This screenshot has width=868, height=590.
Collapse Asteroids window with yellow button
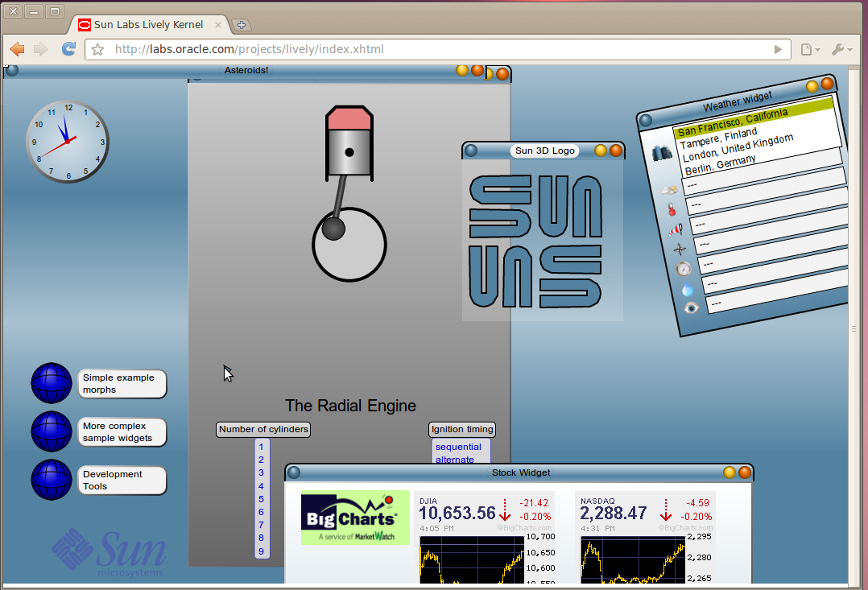[461, 70]
